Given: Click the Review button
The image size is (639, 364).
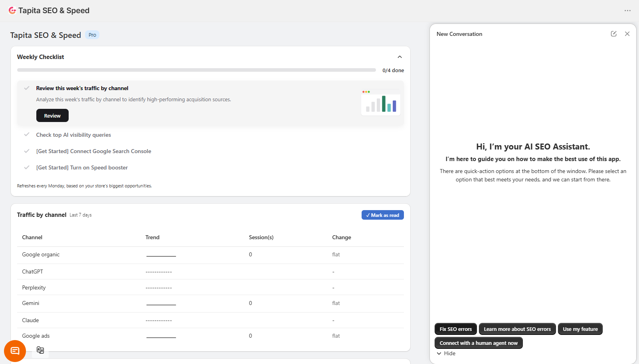Looking at the screenshot, I should (x=52, y=116).
